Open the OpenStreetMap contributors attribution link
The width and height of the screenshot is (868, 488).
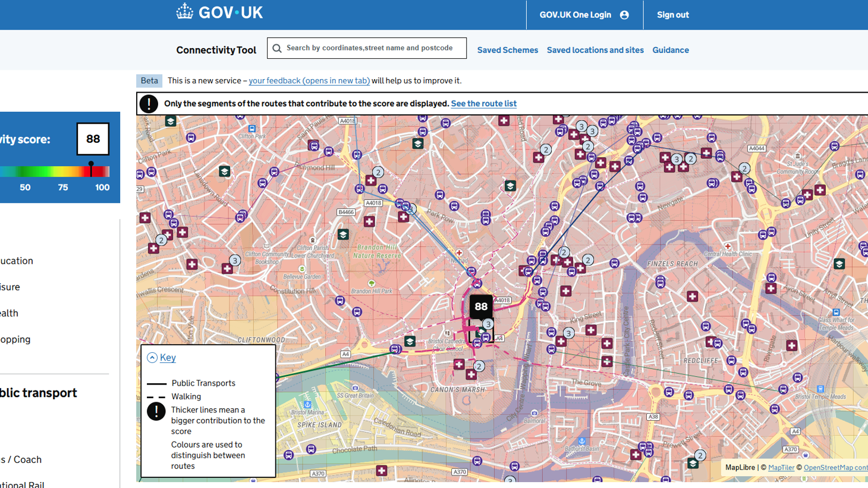(835, 468)
